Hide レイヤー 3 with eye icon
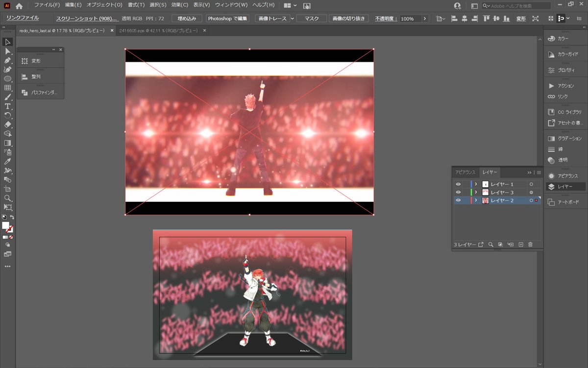Viewport: 588px width, 368px height. pyautogui.click(x=459, y=192)
